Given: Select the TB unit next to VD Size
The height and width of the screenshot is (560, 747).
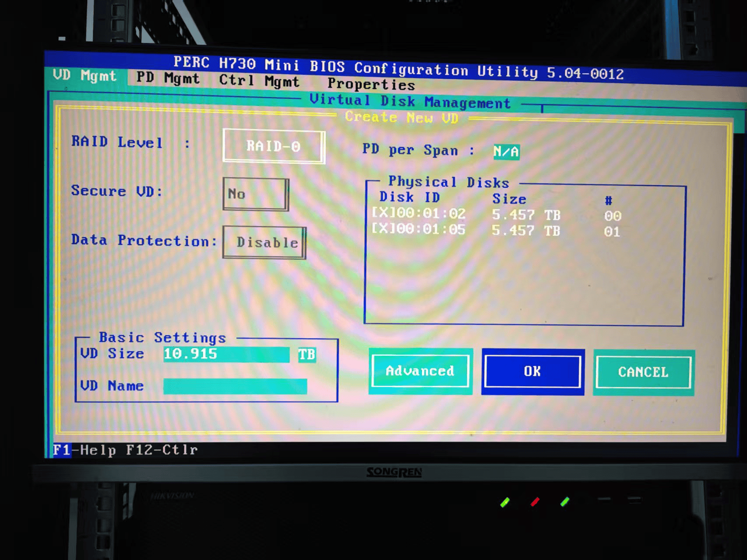Looking at the screenshot, I should pyautogui.click(x=307, y=354).
